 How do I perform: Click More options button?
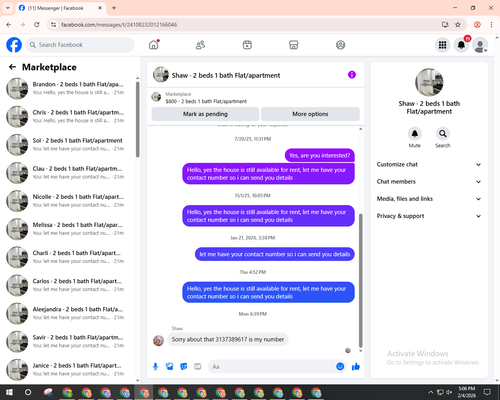click(310, 114)
